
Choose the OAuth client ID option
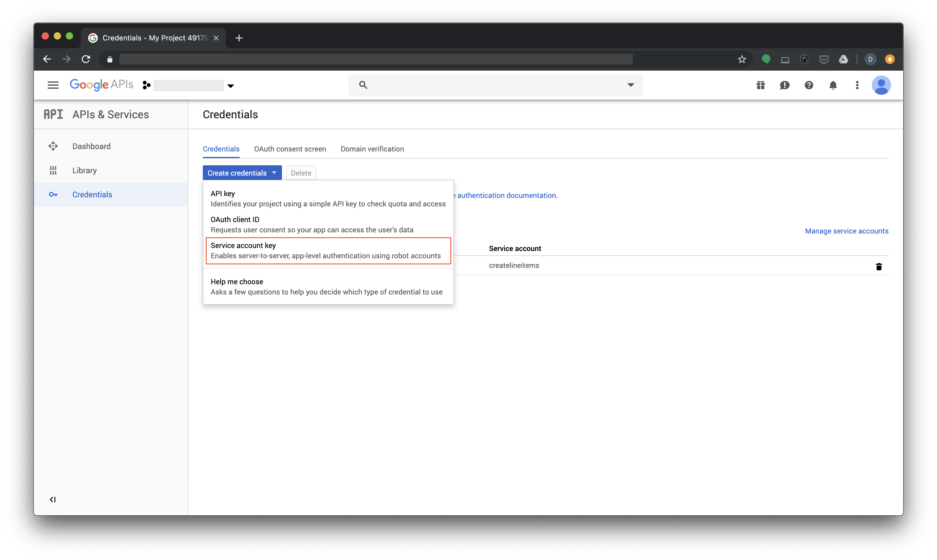328,224
